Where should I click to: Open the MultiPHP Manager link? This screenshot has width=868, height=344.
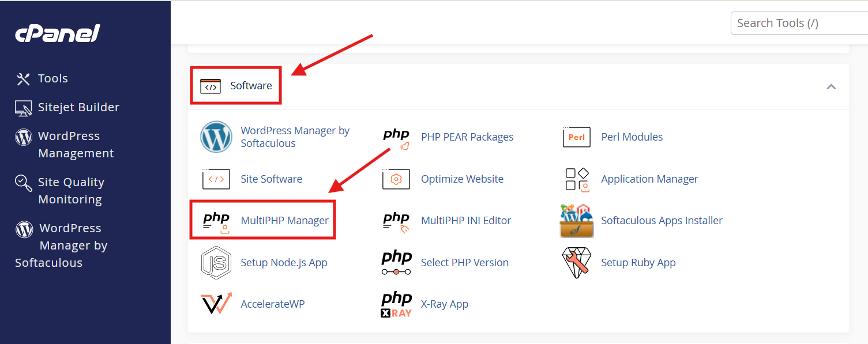pos(284,221)
